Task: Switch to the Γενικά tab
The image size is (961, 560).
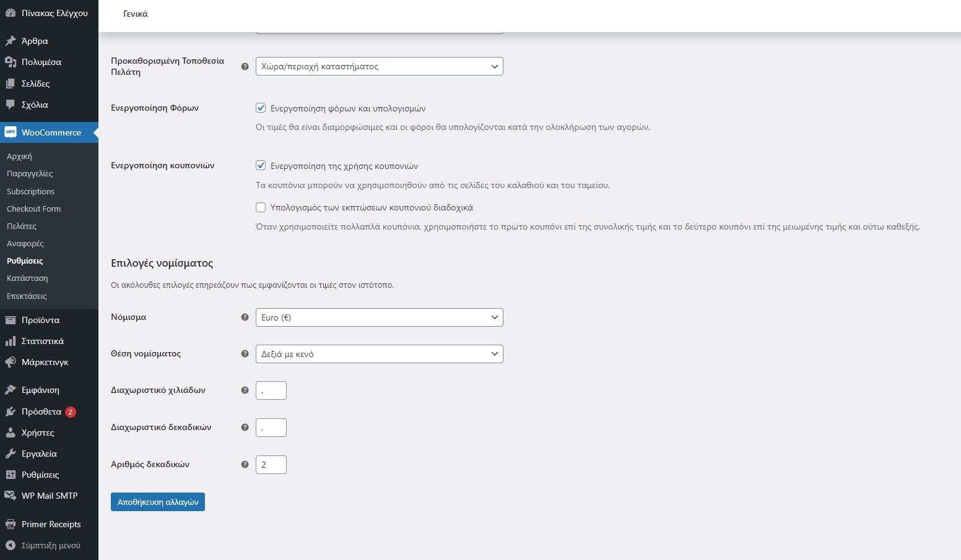Action: pyautogui.click(x=135, y=13)
